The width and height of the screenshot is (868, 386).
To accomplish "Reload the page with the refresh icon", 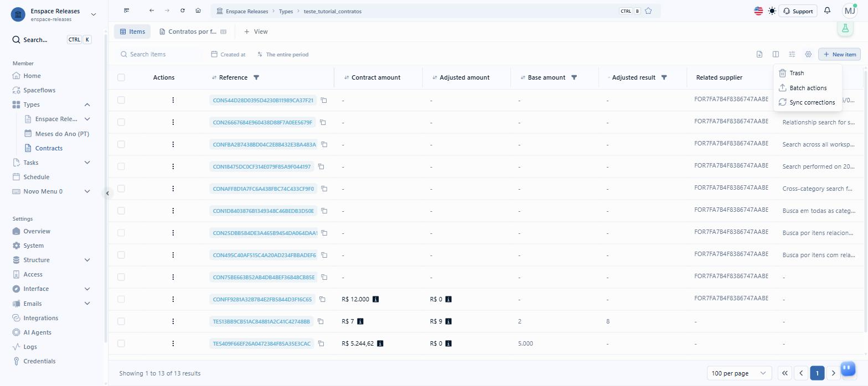I will point(183,11).
